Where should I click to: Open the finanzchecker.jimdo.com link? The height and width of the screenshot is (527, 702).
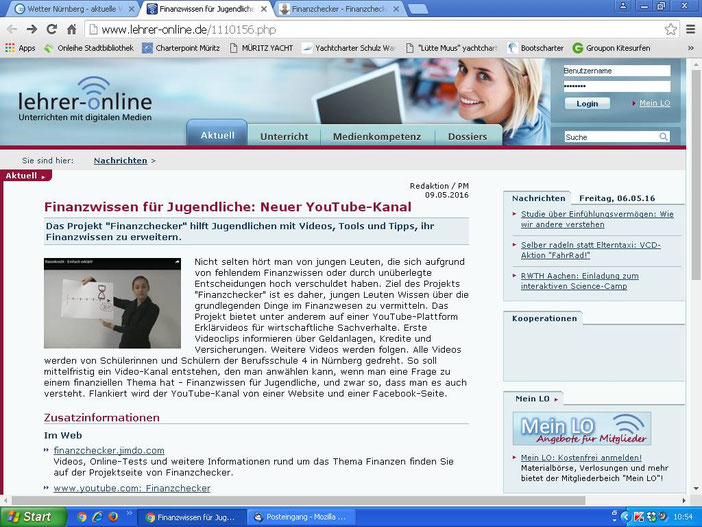[109, 450]
